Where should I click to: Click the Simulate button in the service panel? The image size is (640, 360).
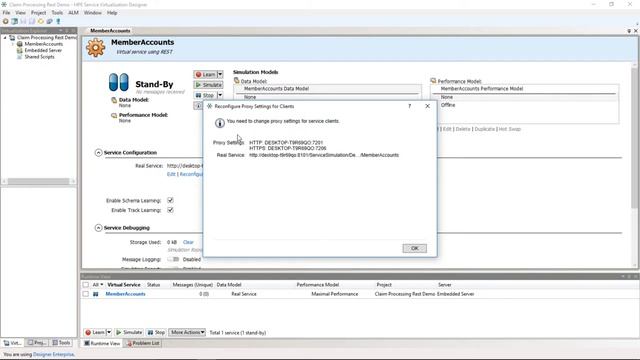click(209, 85)
